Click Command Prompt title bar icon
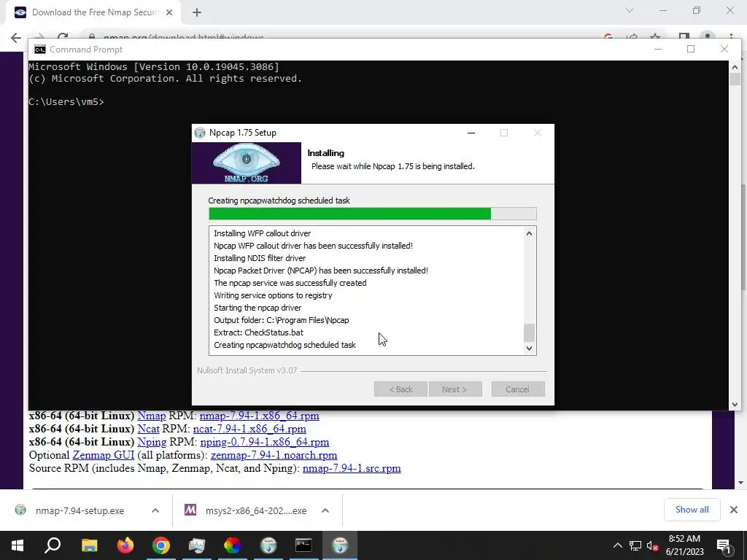 tap(40, 50)
